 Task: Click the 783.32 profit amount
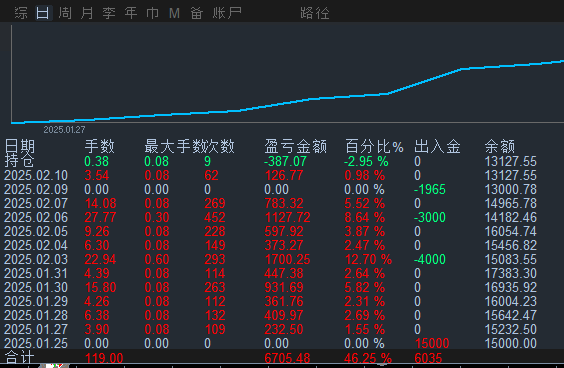click(284, 204)
